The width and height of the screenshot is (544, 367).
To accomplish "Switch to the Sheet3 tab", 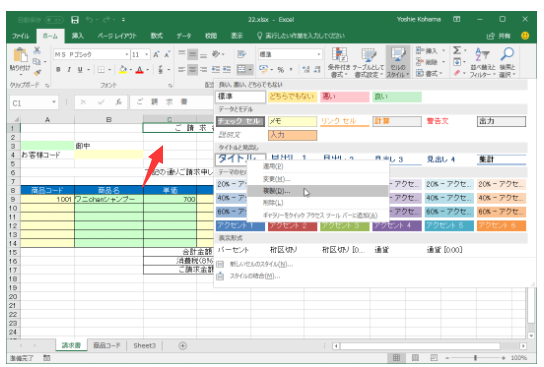I will [x=144, y=345].
